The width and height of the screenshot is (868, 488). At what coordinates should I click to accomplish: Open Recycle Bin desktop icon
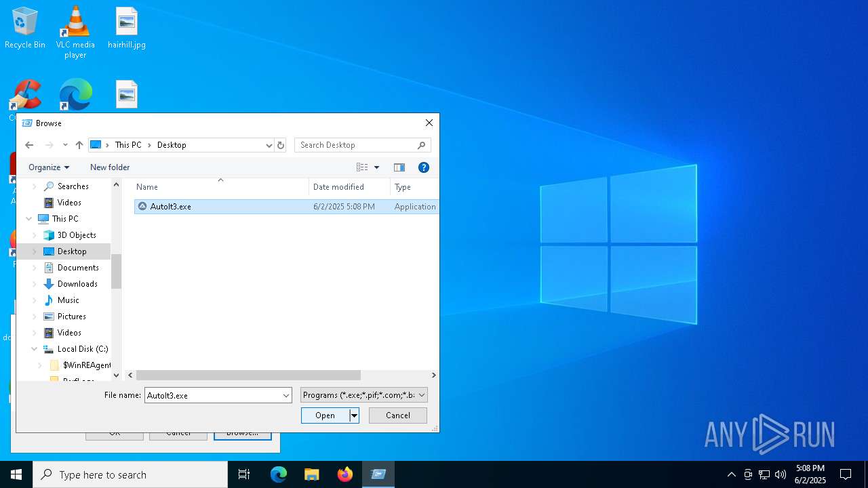pos(25,28)
